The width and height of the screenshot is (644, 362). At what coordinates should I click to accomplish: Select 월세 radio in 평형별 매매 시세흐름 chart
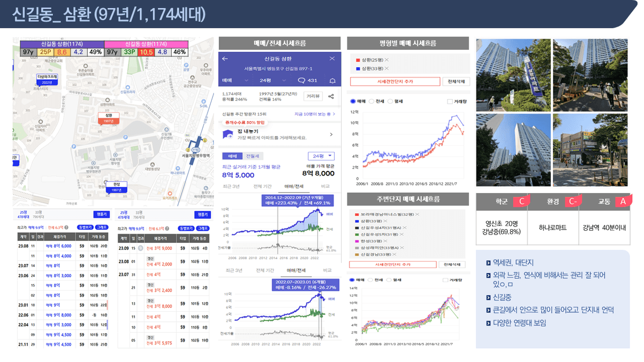390,101
